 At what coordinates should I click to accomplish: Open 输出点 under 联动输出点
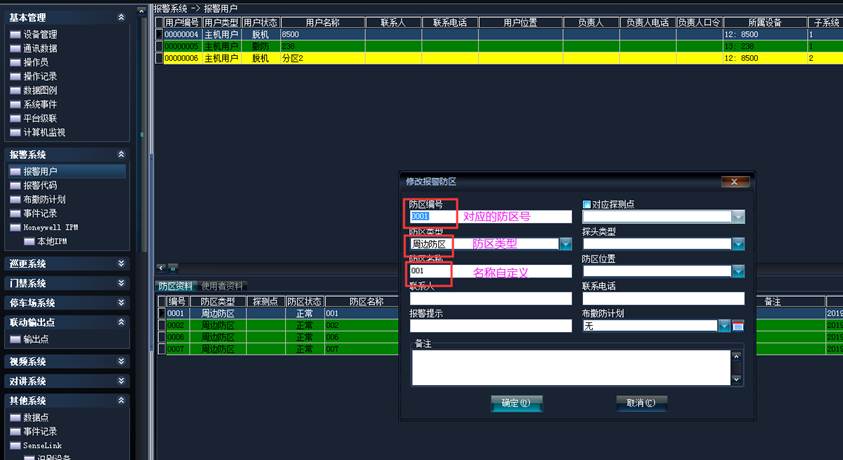(36, 338)
